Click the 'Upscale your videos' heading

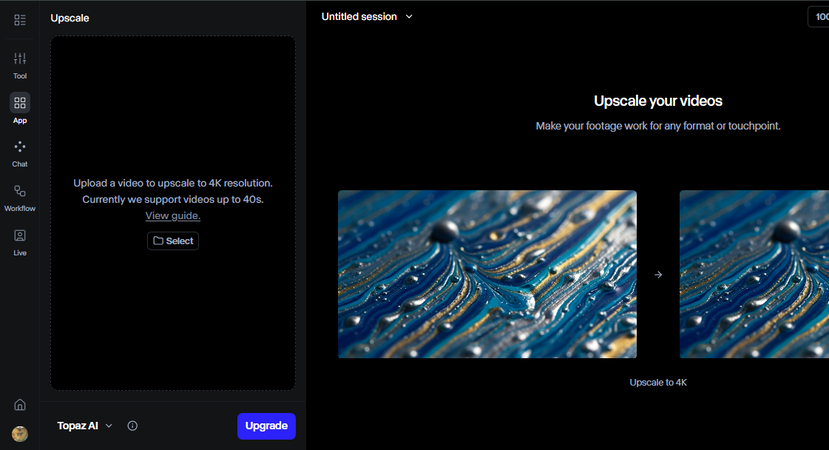(x=658, y=101)
